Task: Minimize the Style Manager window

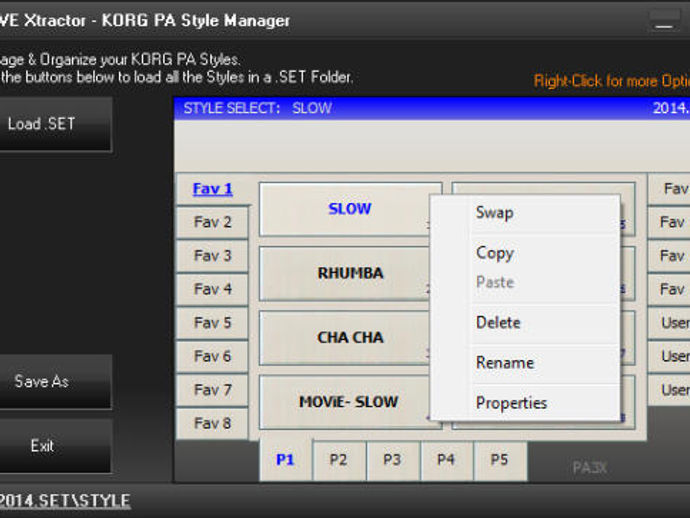Action: [x=664, y=21]
